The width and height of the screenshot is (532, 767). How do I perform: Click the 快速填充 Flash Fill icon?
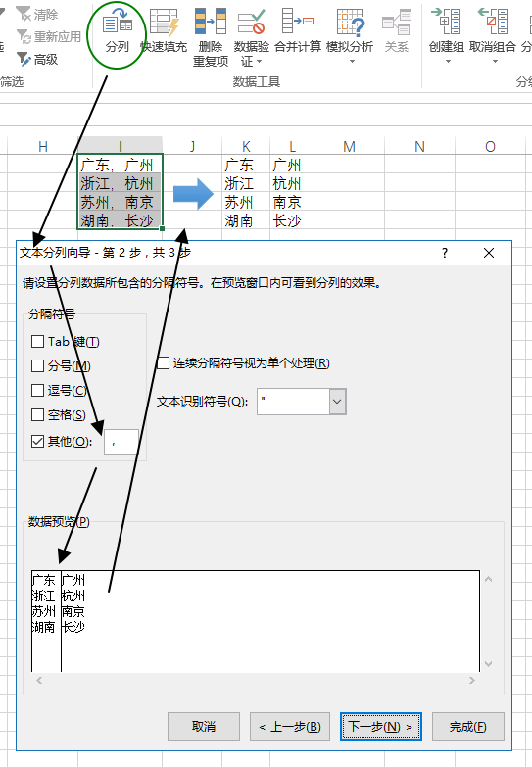165,22
